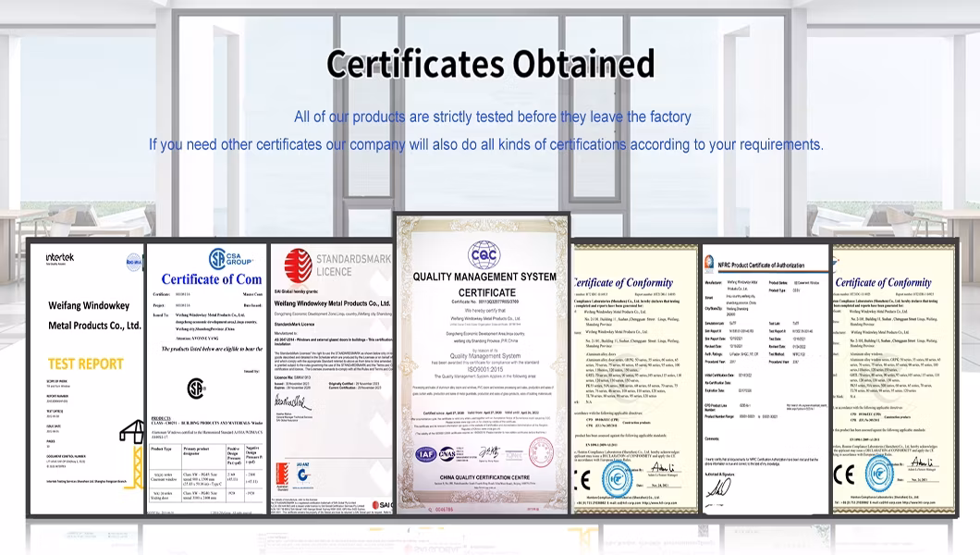Click 'CHINA QUALITY CERTIFICATION CENTRE' text
Image resolution: width=980 pixels, height=555 pixels.
pyautogui.click(x=484, y=477)
